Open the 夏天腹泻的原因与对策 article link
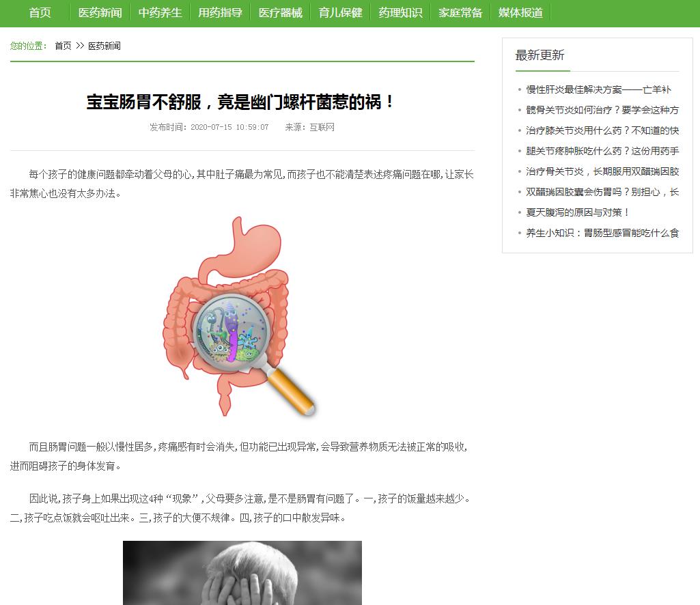 click(x=578, y=212)
